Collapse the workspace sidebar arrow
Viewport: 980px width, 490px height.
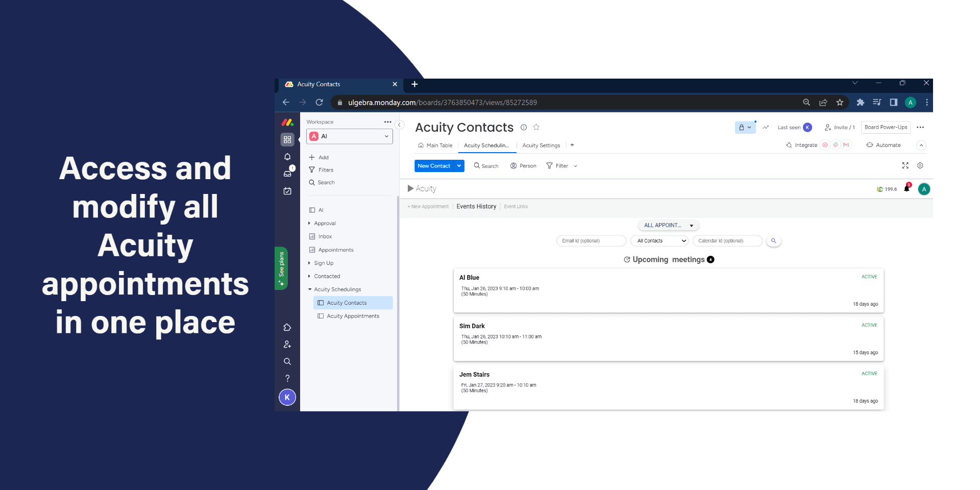pyautogui.click(x=400, y=125)
